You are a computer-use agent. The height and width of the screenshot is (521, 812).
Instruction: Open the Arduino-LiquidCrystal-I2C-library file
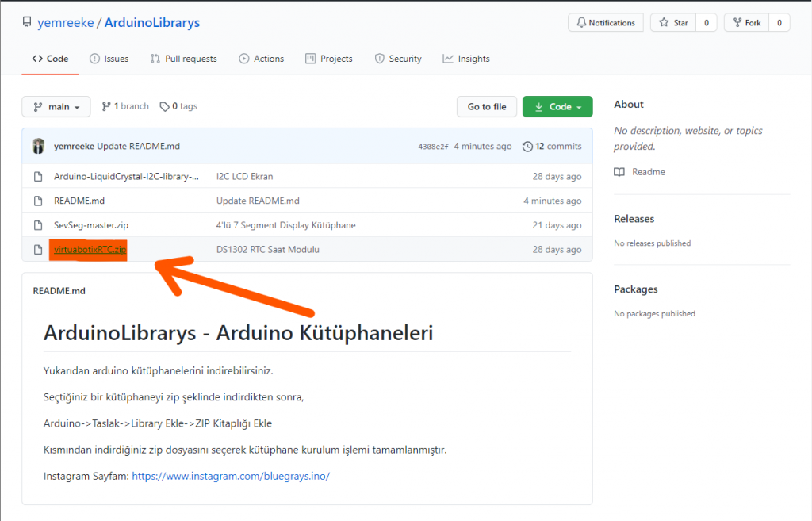click(126, 177)
